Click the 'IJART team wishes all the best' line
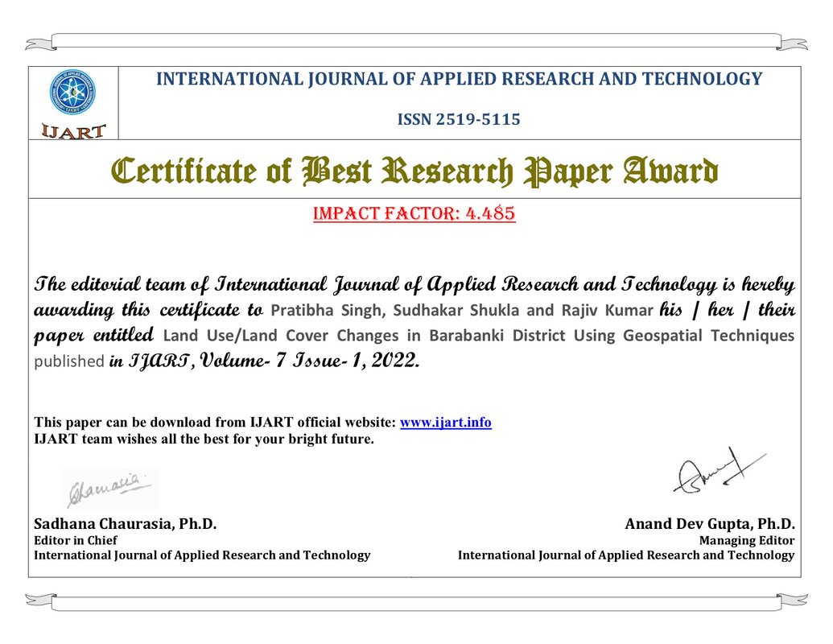Screen dimensions: 833x644 click(204, 439)
